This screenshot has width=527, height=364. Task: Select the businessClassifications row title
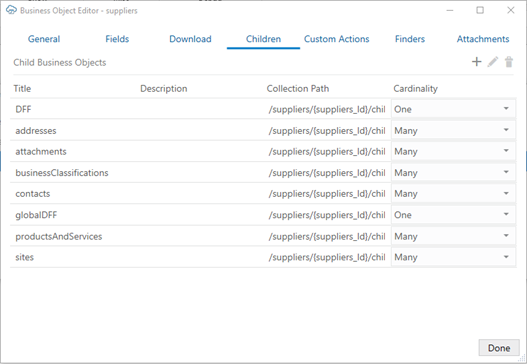62,173
